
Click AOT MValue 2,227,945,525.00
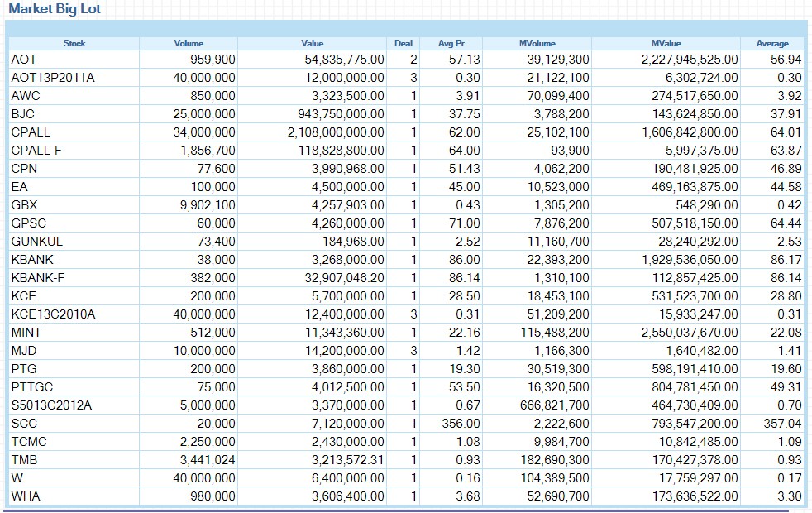point(690,60)
